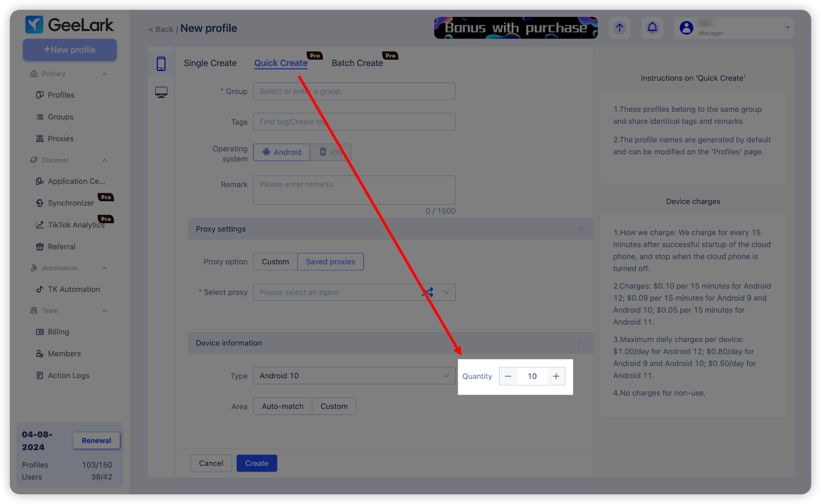Focus the Tags input field

point(354,122)
